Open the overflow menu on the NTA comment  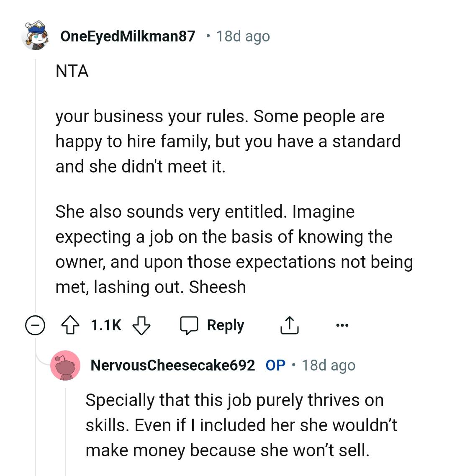(x=342, y=325)
